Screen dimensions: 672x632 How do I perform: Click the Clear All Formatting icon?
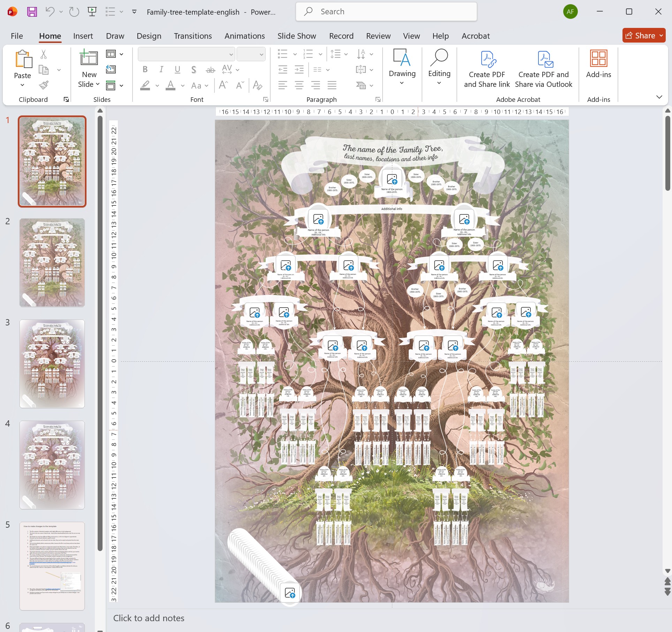257,85
